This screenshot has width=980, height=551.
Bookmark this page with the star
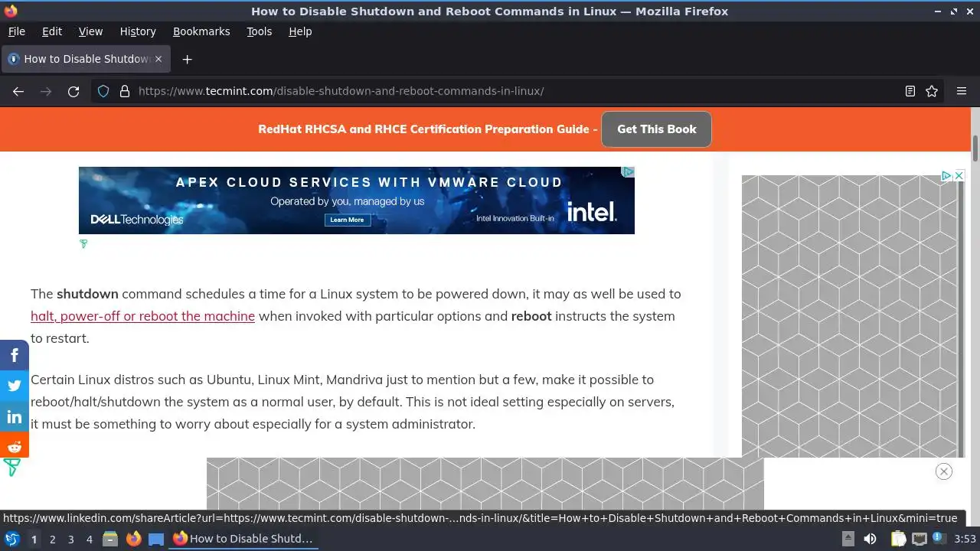932,91
